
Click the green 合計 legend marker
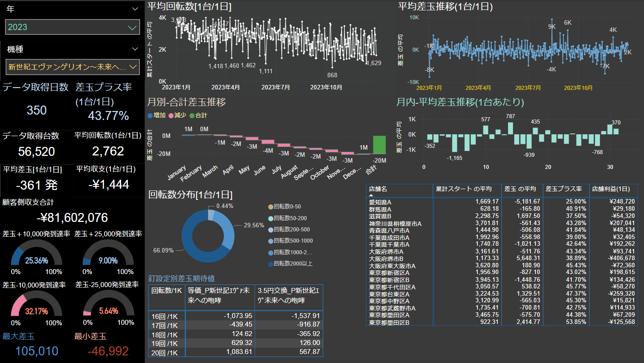192,115
